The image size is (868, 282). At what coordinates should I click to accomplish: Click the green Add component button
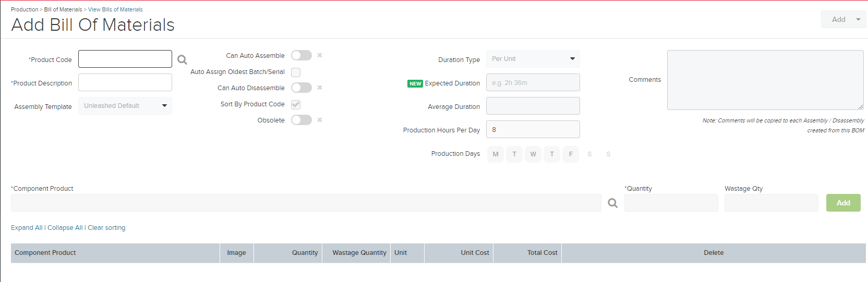tap(843, 203)
